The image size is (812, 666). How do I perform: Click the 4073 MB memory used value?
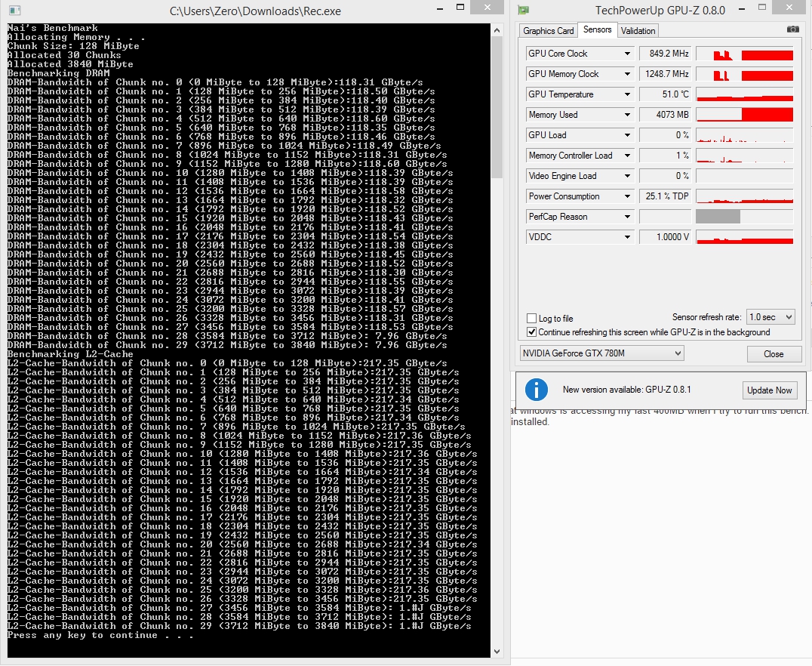[x=666, y=115]
